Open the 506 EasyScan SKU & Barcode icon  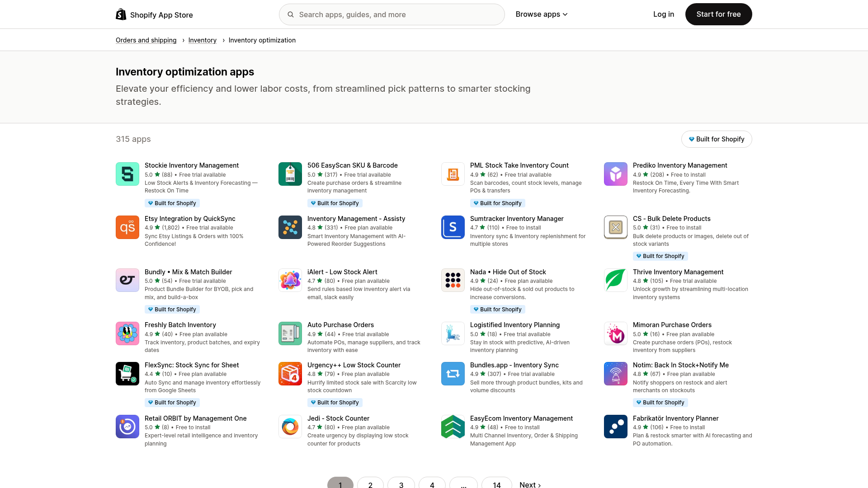[290, 174]
